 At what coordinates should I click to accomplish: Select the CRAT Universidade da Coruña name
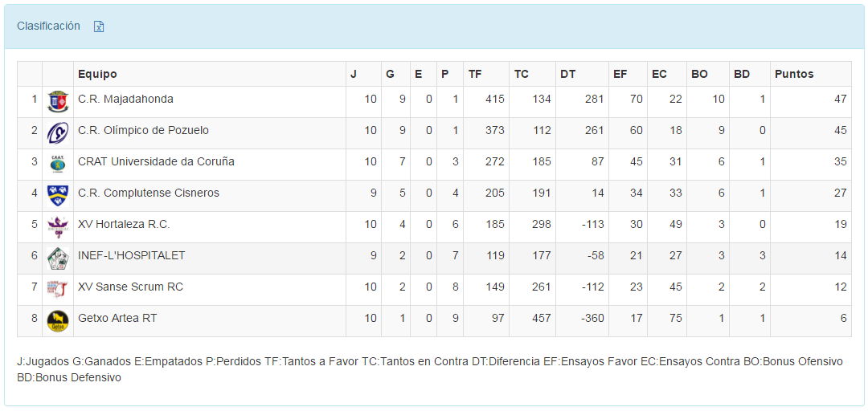coord(156,161)
